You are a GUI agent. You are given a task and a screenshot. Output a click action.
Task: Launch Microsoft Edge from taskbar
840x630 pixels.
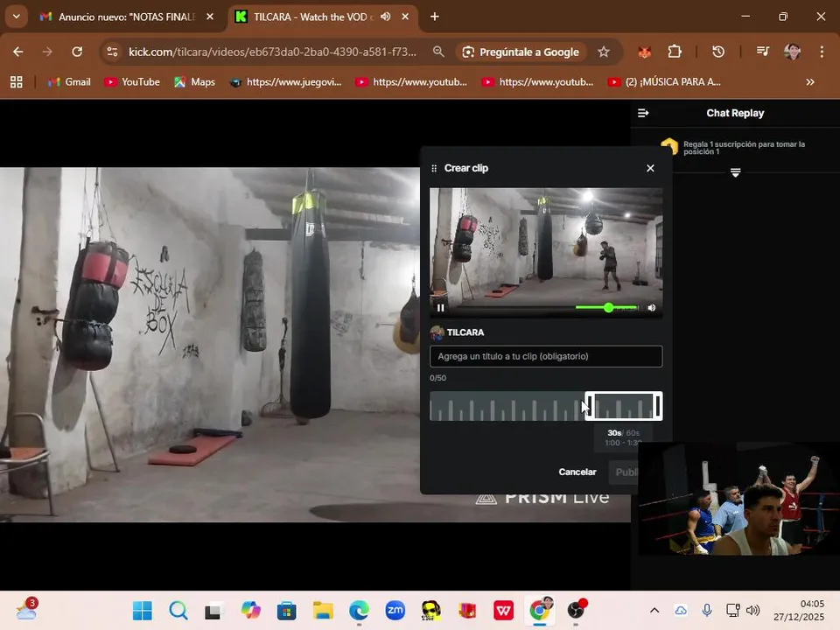click(x=359, y=610)
